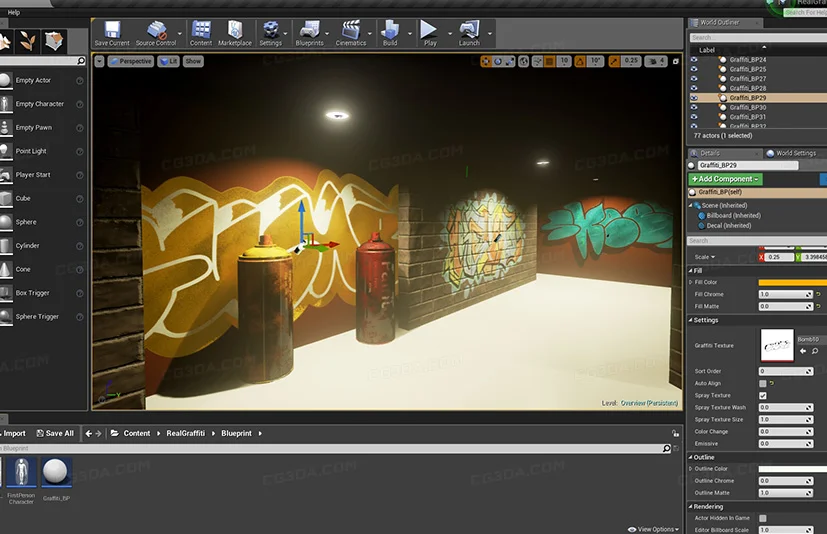Open the Content browser toolbar icon

coord(201,33)
